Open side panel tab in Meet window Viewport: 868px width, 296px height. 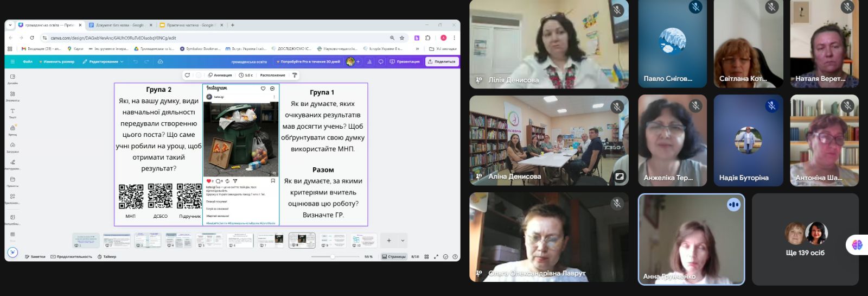[857, 245]
